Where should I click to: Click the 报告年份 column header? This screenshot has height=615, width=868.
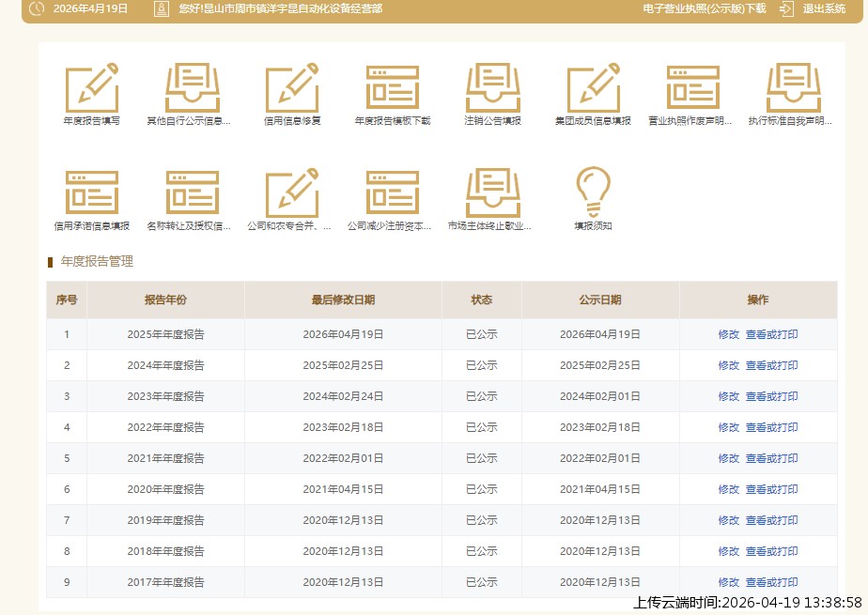165,300
